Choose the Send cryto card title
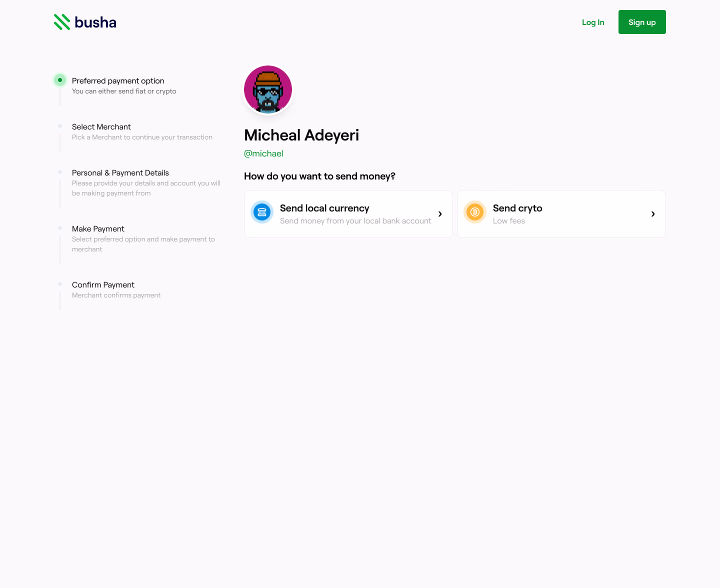 coord(517,208)
